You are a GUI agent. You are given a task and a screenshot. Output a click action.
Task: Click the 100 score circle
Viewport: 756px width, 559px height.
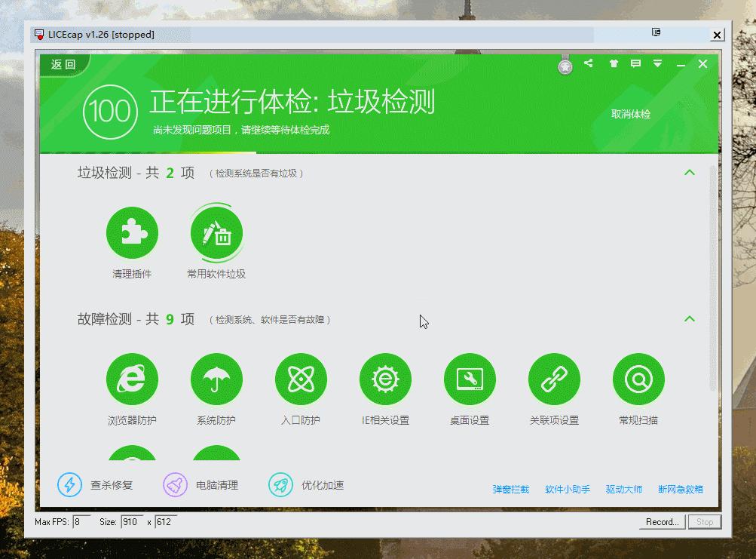(x=110, y=112)
